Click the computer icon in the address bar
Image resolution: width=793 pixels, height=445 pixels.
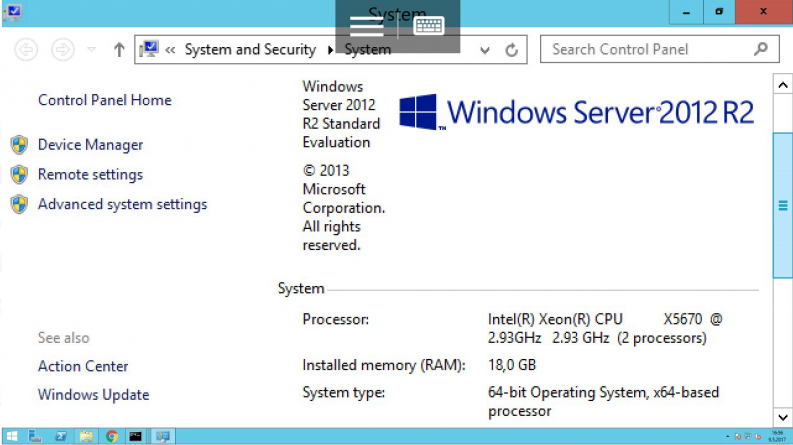coord(149,49)
